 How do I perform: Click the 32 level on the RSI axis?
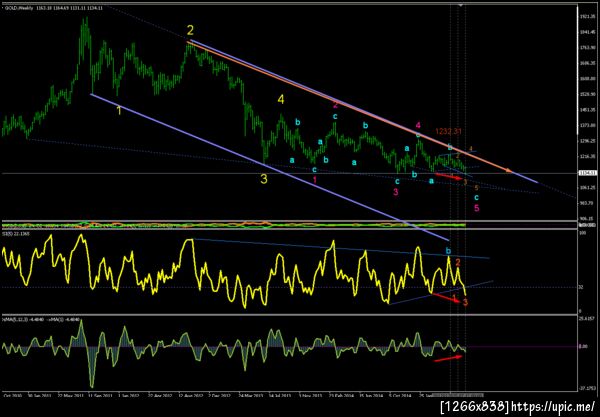coord(581,287)
